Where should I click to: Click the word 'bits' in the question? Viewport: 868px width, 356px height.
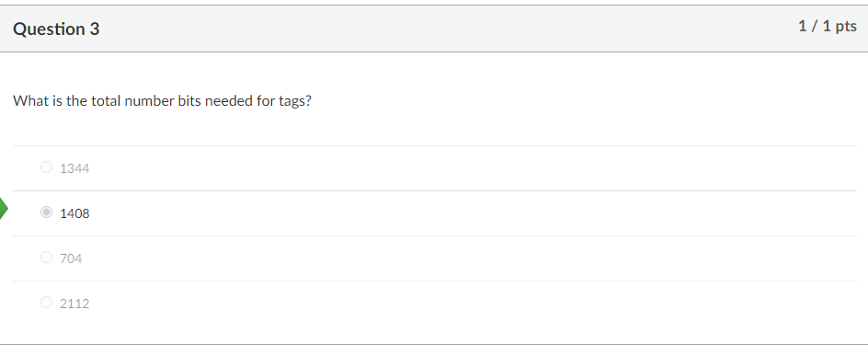point(189,101)
